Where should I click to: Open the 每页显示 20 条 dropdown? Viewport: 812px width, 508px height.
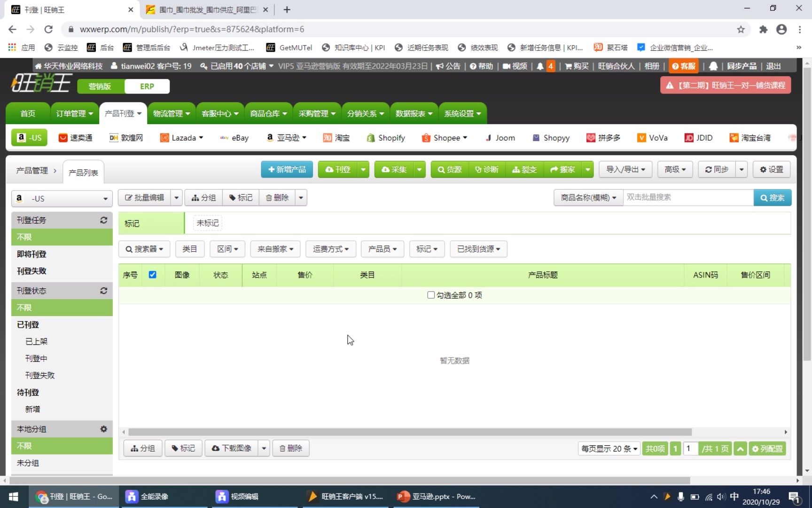pyautogui.click(x=609, y=449)
